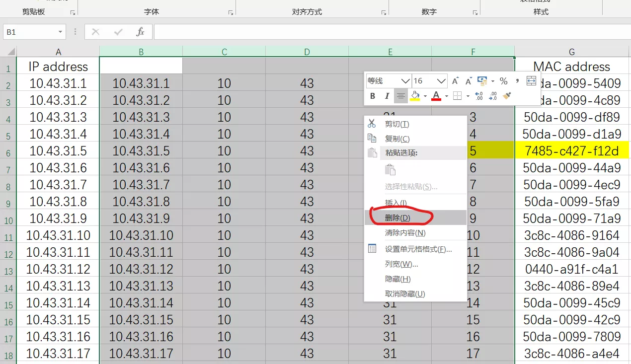Select 隐藏(H) in the context menu
Viewport: 631px width, 364px height.
coord(397,279)
